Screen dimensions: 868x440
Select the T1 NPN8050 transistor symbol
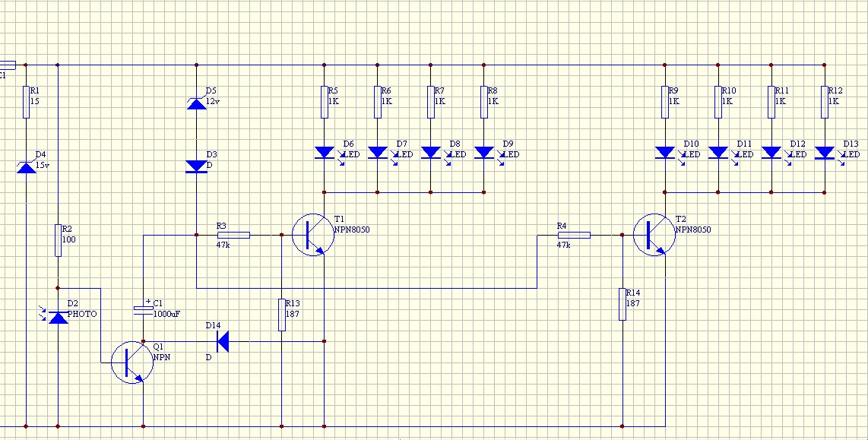coord(313,235)
